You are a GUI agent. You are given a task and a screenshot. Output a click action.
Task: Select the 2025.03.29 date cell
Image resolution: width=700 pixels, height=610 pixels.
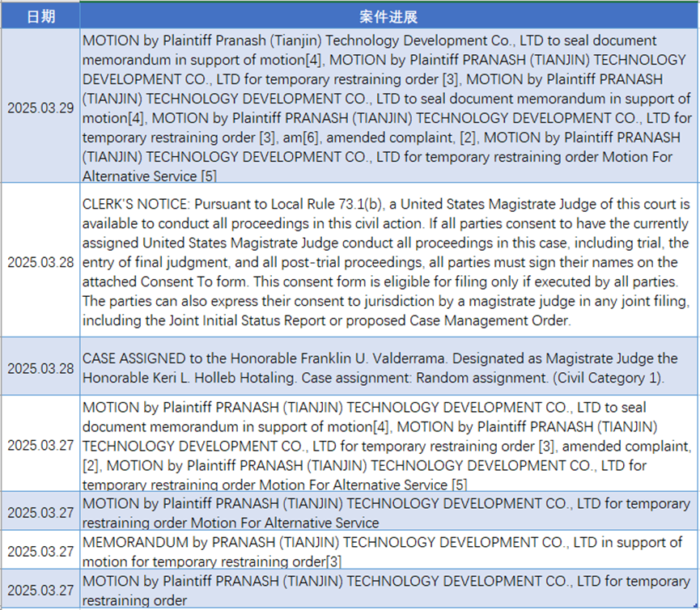click(40, 106)
